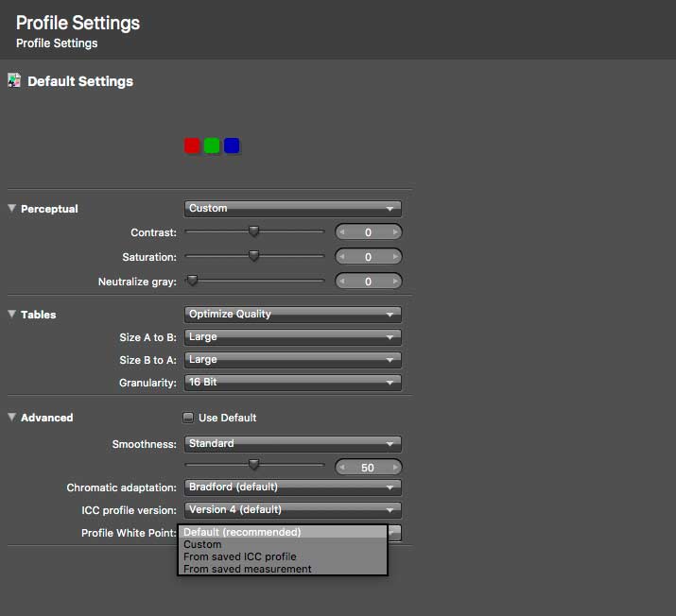Decrease Contrast with left stepper arrow
This screenshot has height=616, width=676.
point(342,232)
